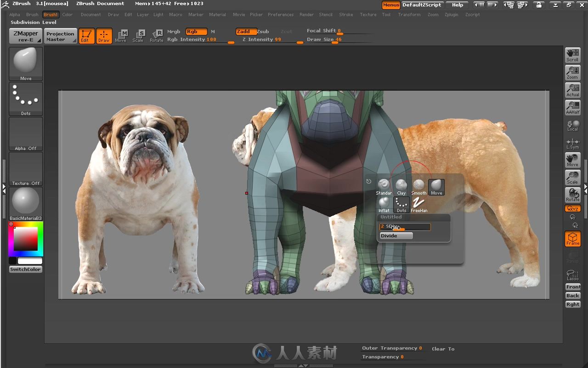This screenshot has width=588, height=368.
Task: Toggle the Menus button
Action: [x=391, y=5]
